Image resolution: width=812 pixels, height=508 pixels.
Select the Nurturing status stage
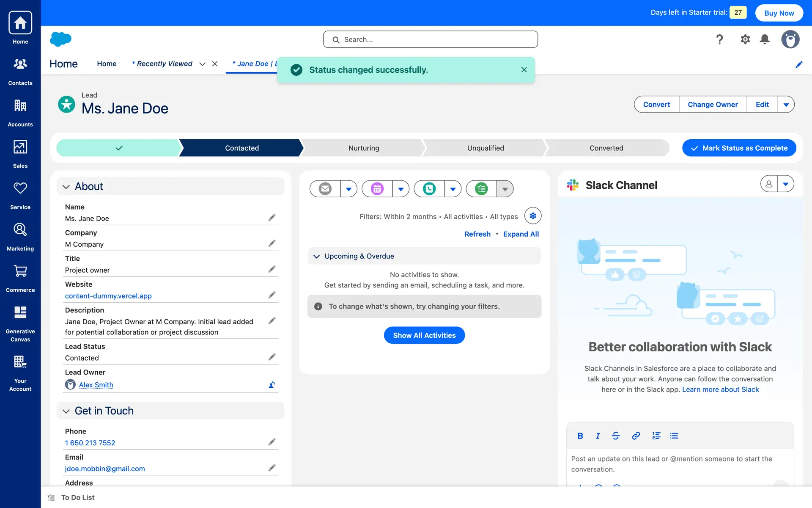(364, 148)
